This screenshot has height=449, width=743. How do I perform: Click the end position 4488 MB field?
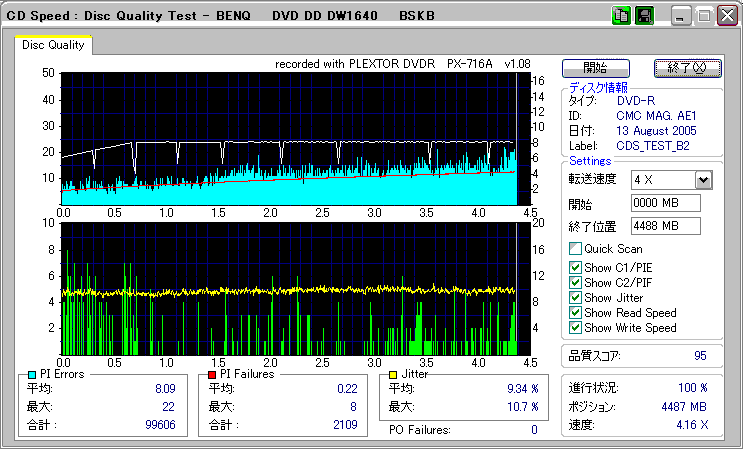[666, 226]
